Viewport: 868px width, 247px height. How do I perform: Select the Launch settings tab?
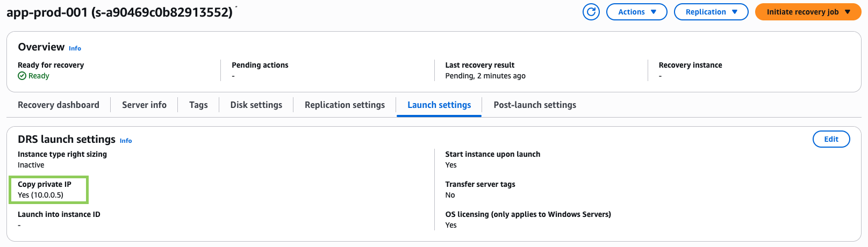(x=439, y=105)
